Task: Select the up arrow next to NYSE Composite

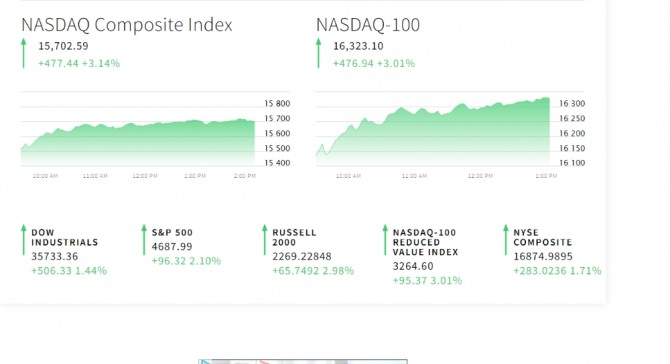Action: pos(505,240)
